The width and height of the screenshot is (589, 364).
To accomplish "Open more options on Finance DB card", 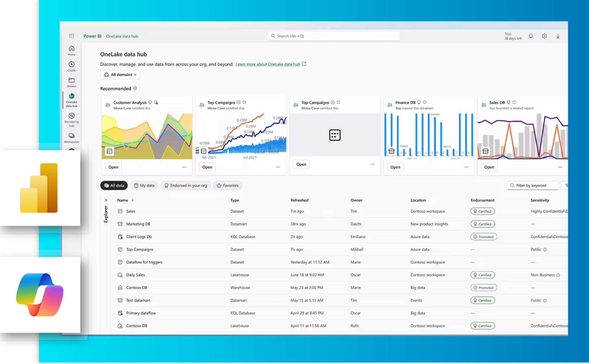I will coord(466,167).
